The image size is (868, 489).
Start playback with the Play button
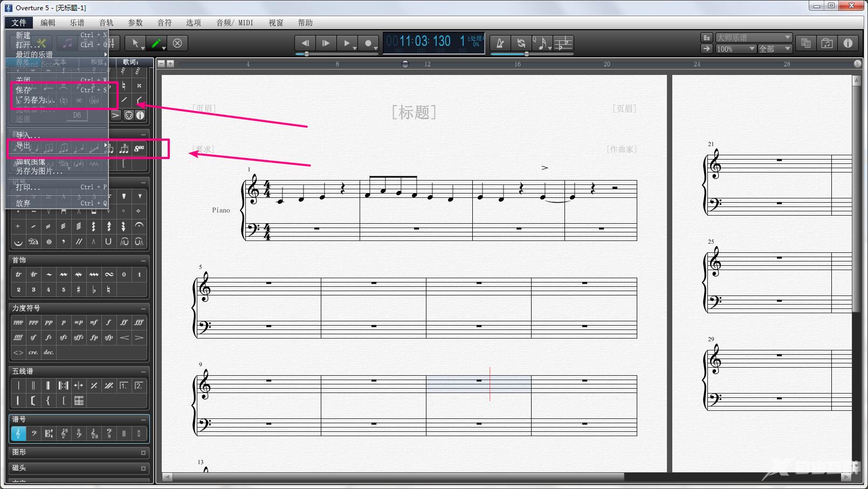[347, 43]
